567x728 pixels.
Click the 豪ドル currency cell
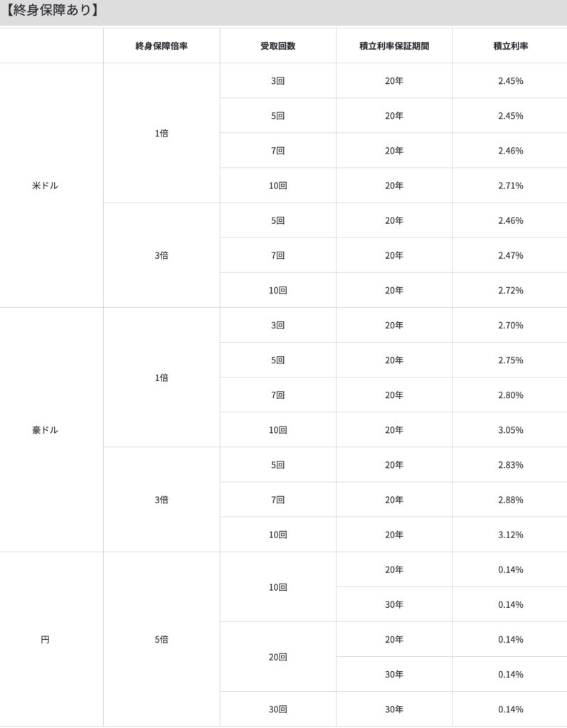[x=46, y=430]
